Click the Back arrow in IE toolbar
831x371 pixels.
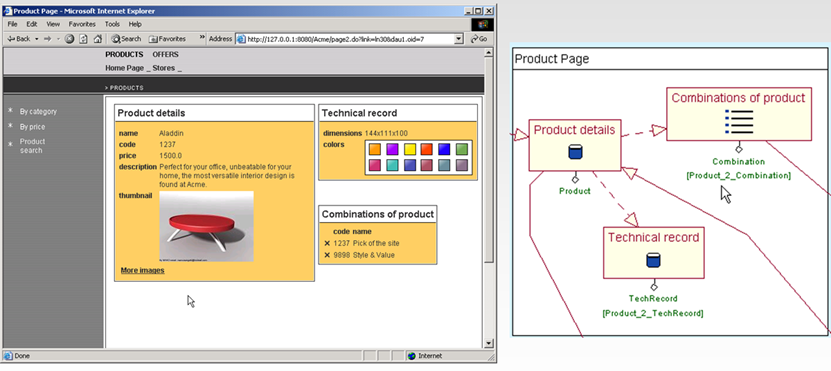[19, 39]
